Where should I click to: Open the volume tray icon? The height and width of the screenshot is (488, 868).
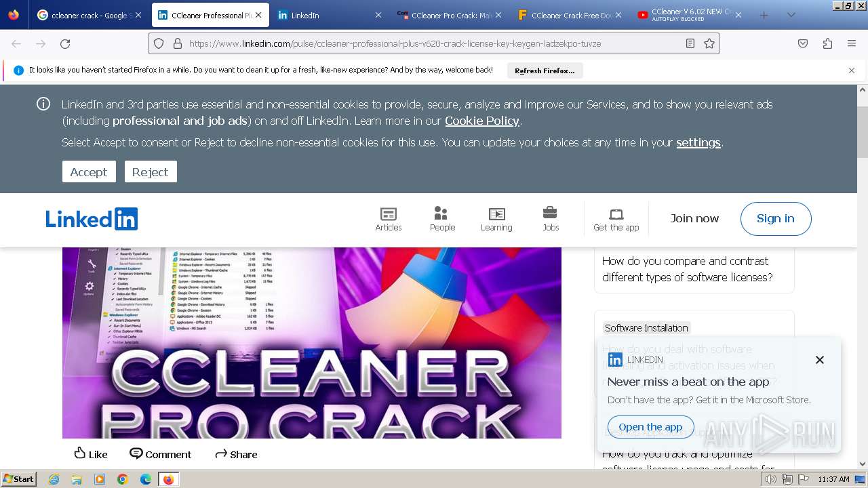click(x=771, y=479)
